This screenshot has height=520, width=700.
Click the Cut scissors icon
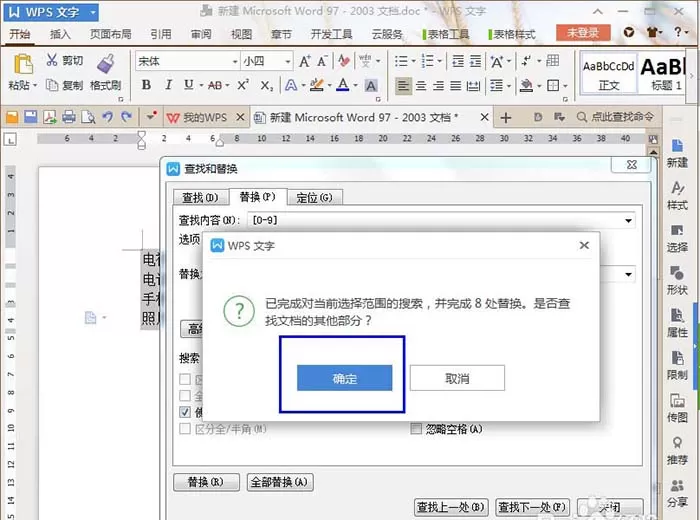point(52,59)
